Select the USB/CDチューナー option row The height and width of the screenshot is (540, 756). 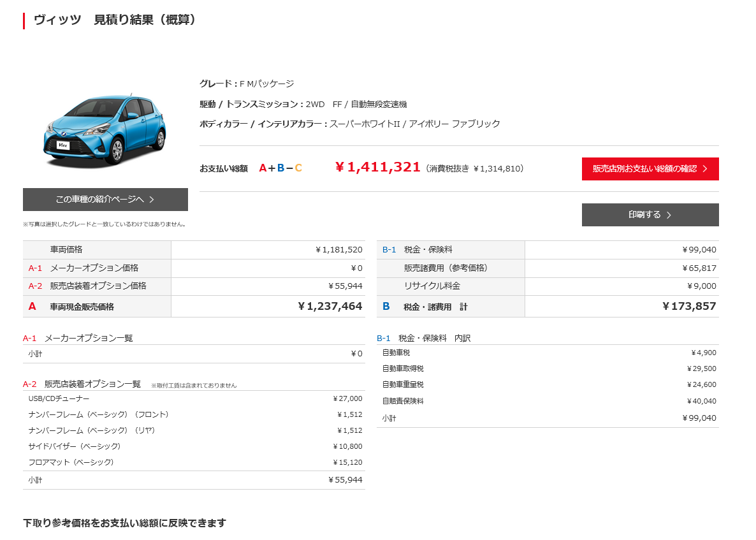191,398
